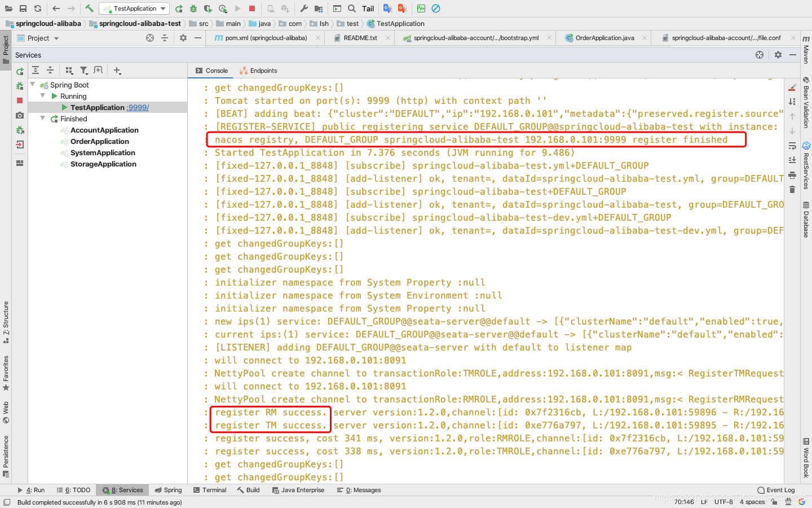Click Scroll from Source target icon in Project panel
The image size is (812, 508).
[x=150, y=38]
